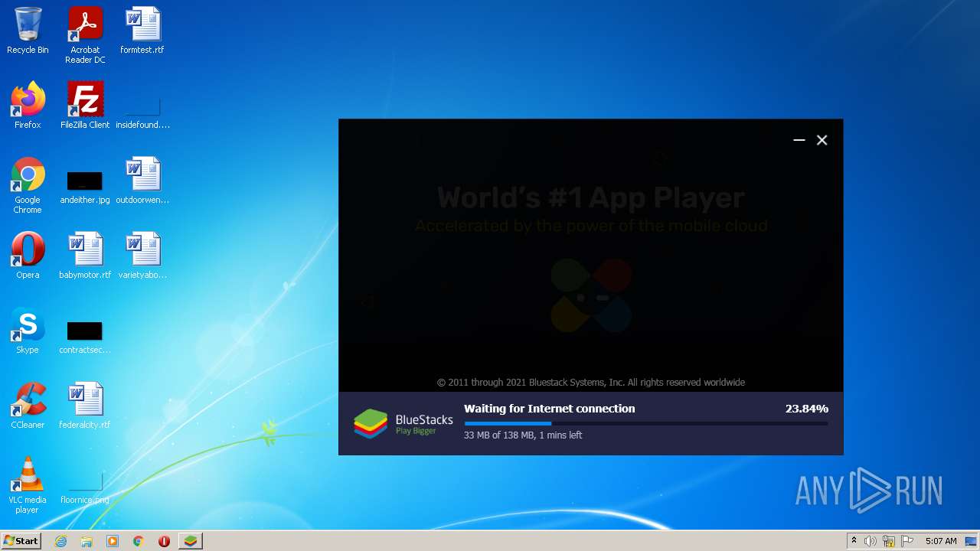Image resolution: width=980 pixels, height=551 pixels.
Task: Click the Show desktop button
Action: tap(972, 541)
